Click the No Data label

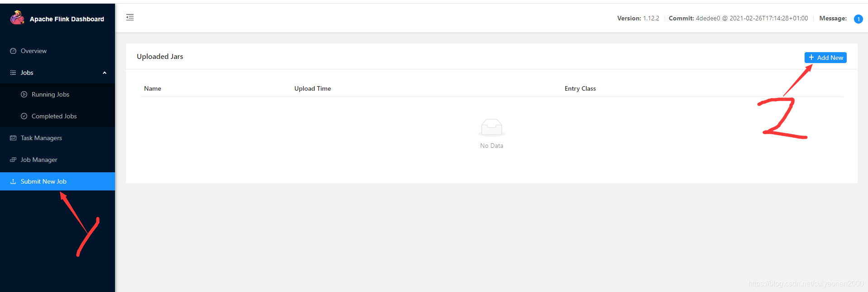[x=492, y=146]
